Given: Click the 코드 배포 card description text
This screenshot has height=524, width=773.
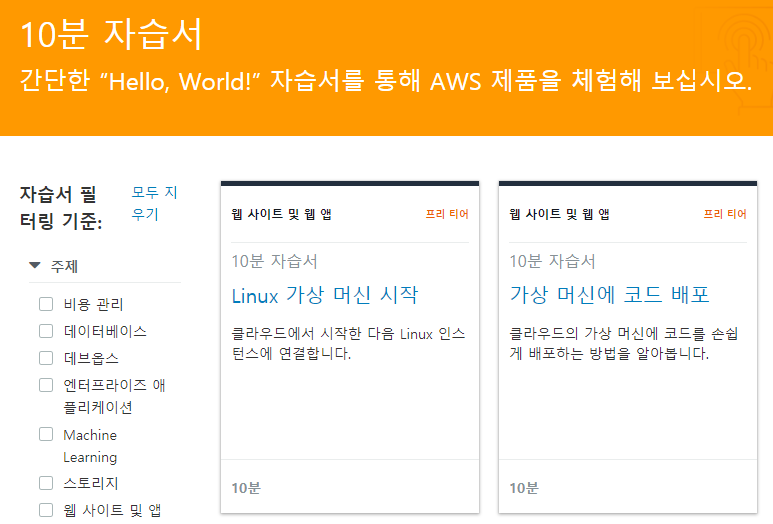Looking at the screenshot, I should 624,343.
